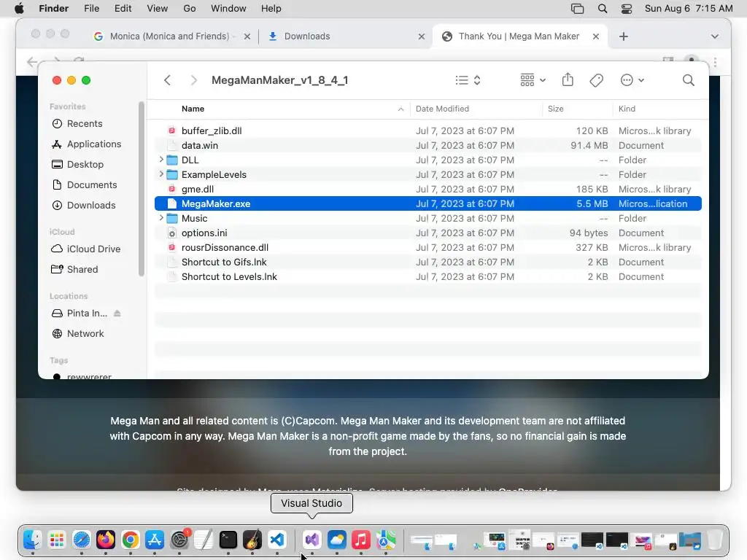Open list view switcher dropdown
747x560 pixels.
(x=468, y=80)
